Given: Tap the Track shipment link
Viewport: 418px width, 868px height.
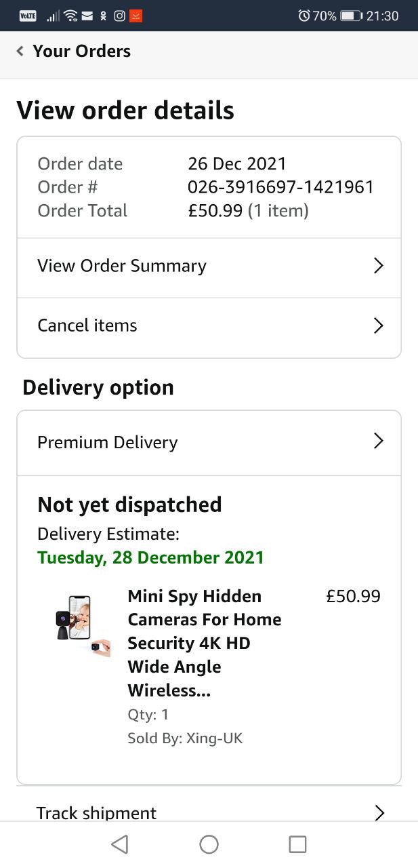Looking at the screenshot, I should pyautogui.click(x=97, y=812).
